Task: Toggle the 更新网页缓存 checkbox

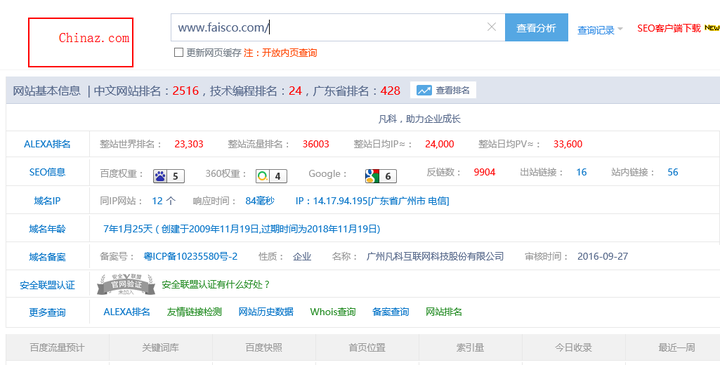Action: click(179, 53)
